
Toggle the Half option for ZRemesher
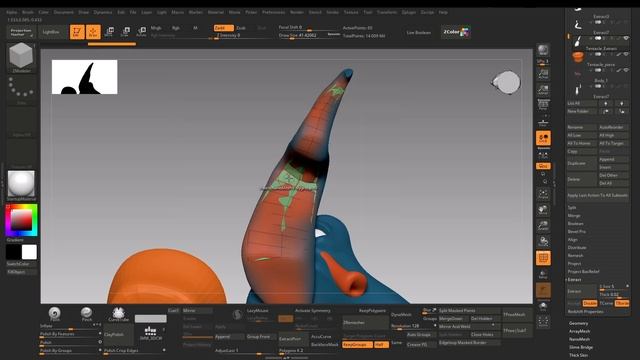381,344
